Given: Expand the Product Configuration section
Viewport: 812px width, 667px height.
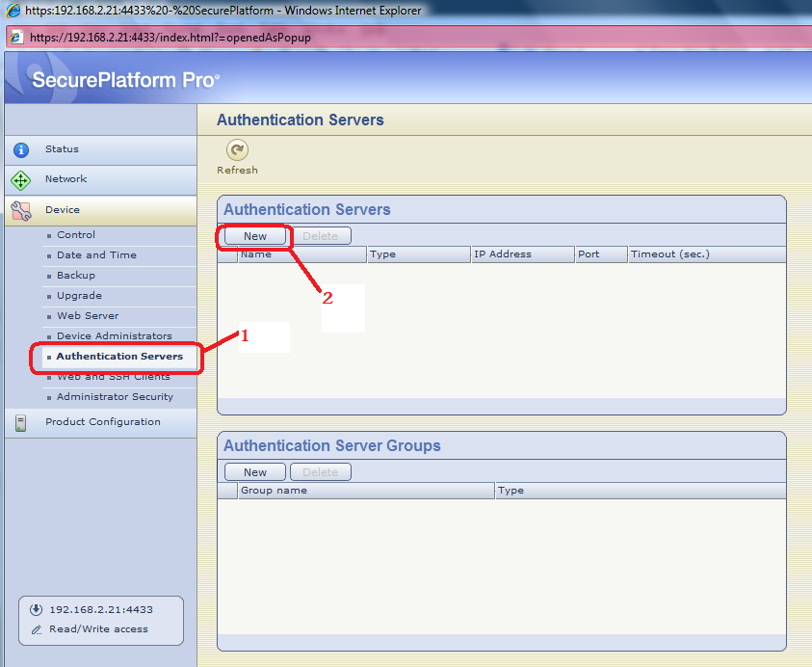Looking at the screenshot, I should click(101, 423).
